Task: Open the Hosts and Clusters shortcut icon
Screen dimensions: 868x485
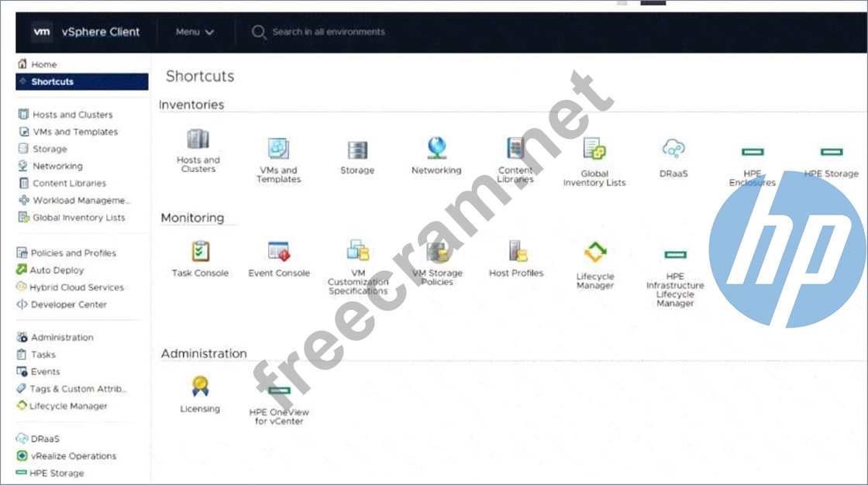Action: (198, 140)
